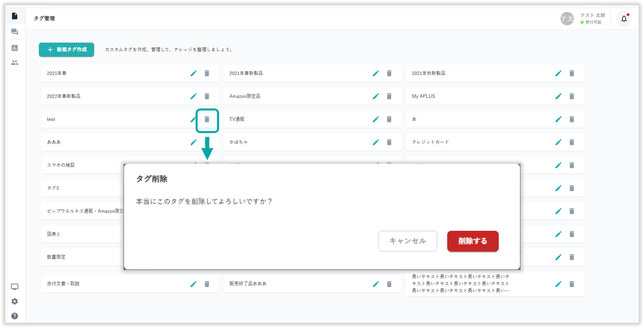Click the trash icon for the test tag
644x328 pixels.
click(x=207, y=119)
